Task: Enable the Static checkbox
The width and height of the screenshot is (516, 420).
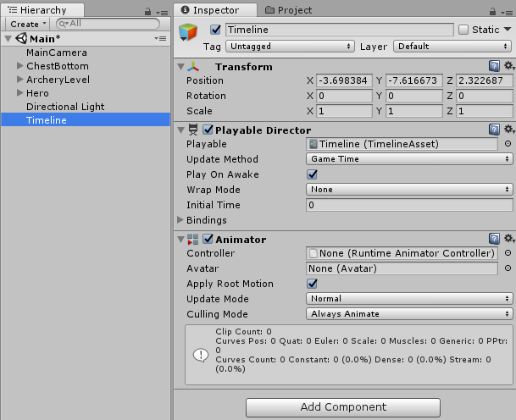Action: pyautogui.click(x=463, y=30)
